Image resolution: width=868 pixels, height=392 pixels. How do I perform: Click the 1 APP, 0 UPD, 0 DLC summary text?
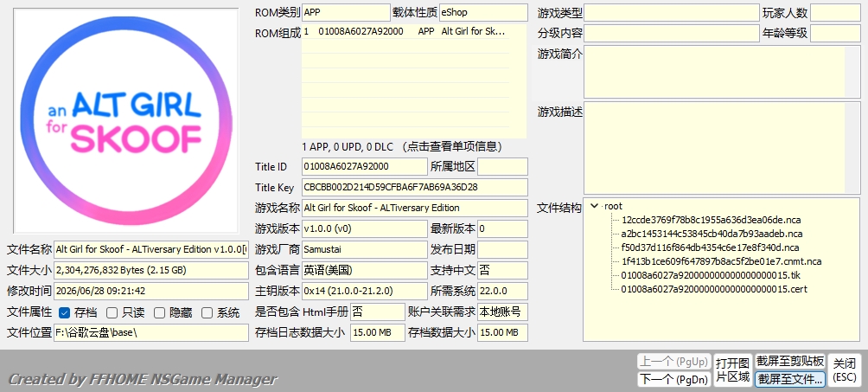click(x=347, y=147)
